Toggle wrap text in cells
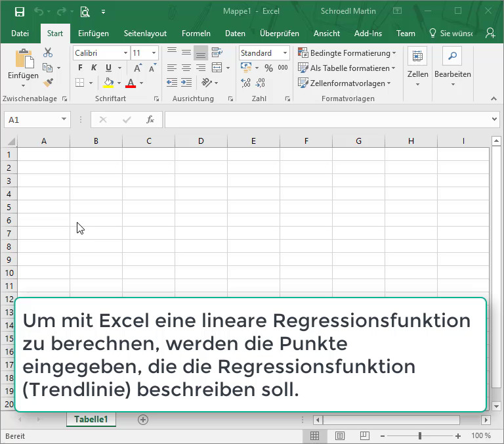Image resolution: width=504 pixels, height=444 pixels. 217,52
